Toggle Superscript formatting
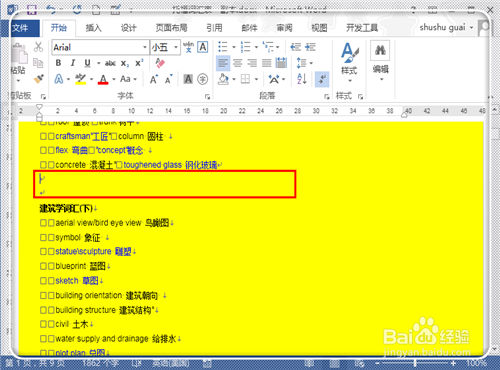The height and width of the screenshot is (370, 500). pyautogui.click(x=139, y=63)
